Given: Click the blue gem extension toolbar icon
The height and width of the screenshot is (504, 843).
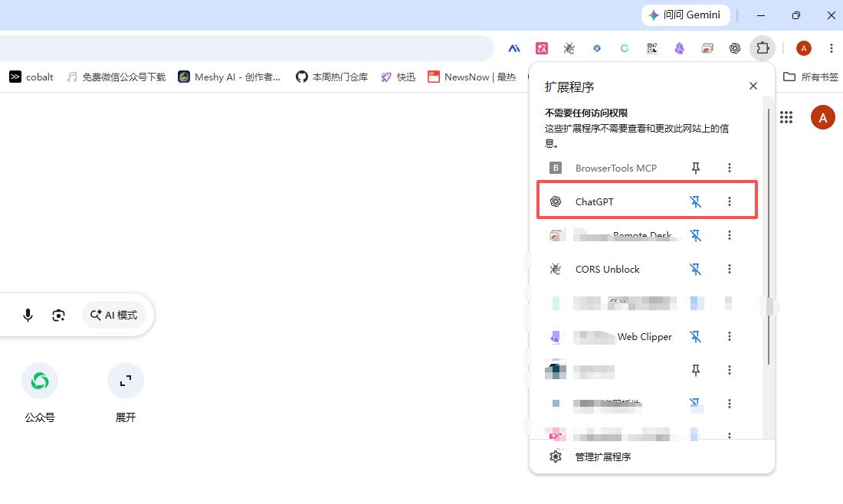Looking at the screenshot, I should 597,48.
